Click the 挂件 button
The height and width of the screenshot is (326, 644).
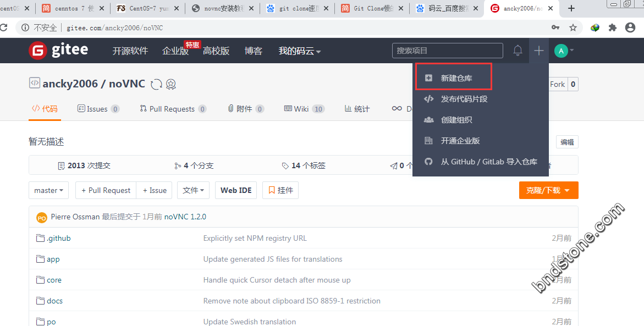280,190
